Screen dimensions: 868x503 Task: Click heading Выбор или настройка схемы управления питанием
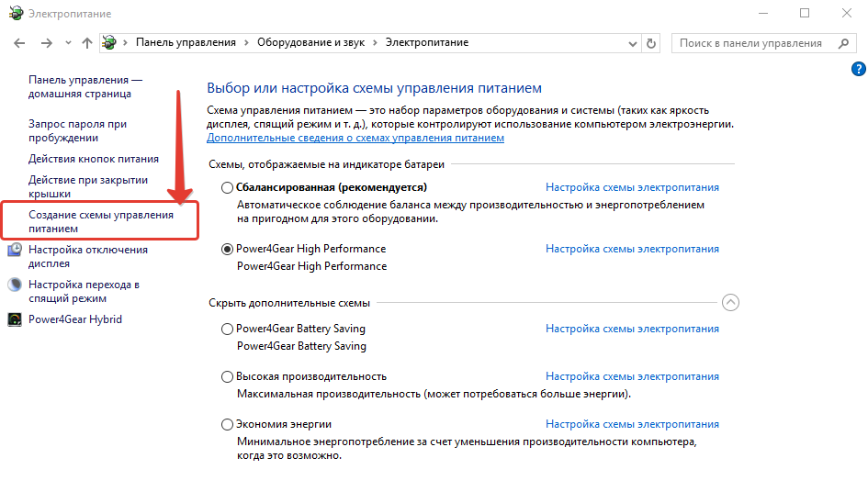(374, 88)
